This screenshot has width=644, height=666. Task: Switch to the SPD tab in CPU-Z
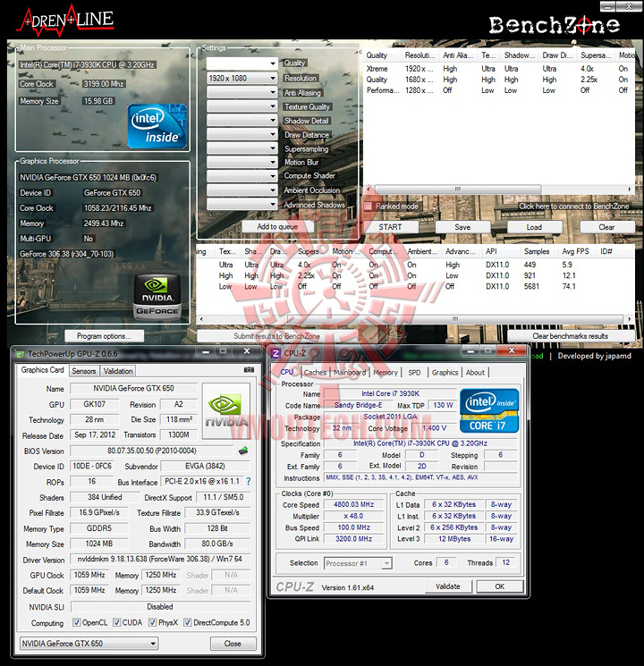(x=414, y=373)
